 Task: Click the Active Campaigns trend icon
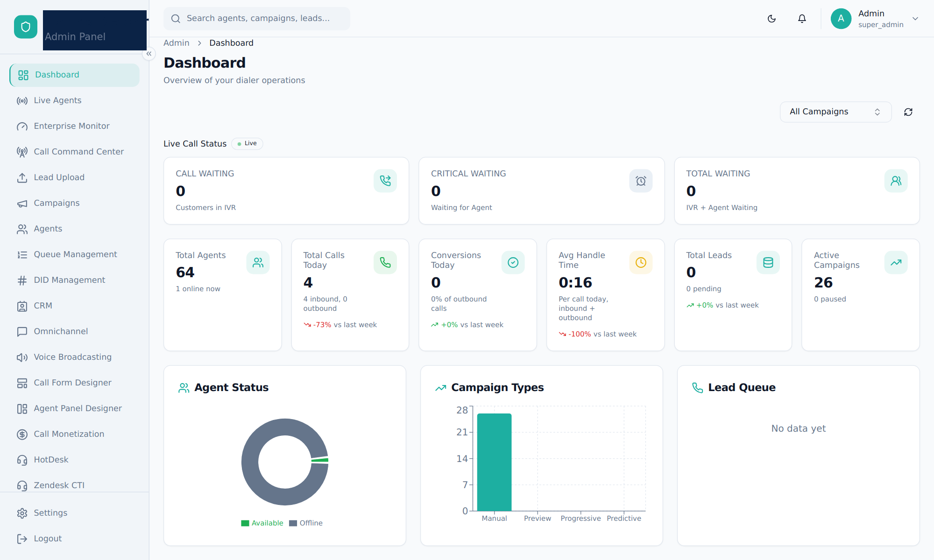896,263
